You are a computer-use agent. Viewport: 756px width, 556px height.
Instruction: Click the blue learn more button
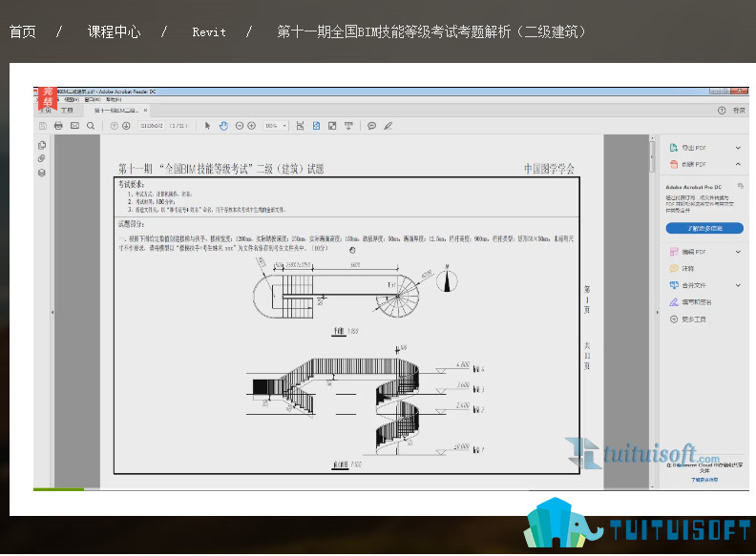[x=704, y=228]
